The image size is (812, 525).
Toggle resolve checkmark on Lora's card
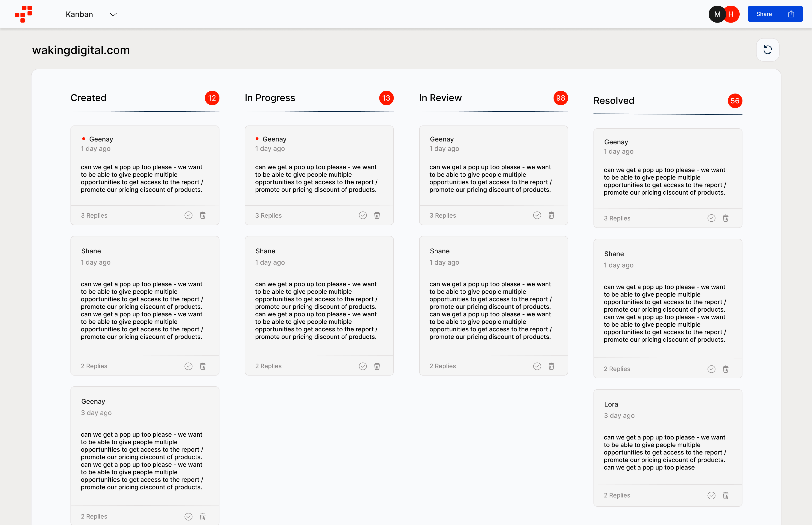point(711,495)
